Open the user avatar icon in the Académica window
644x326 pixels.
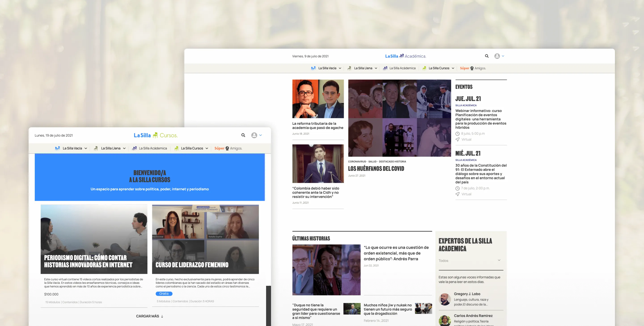pyautogui.click(x=497, y=56)
